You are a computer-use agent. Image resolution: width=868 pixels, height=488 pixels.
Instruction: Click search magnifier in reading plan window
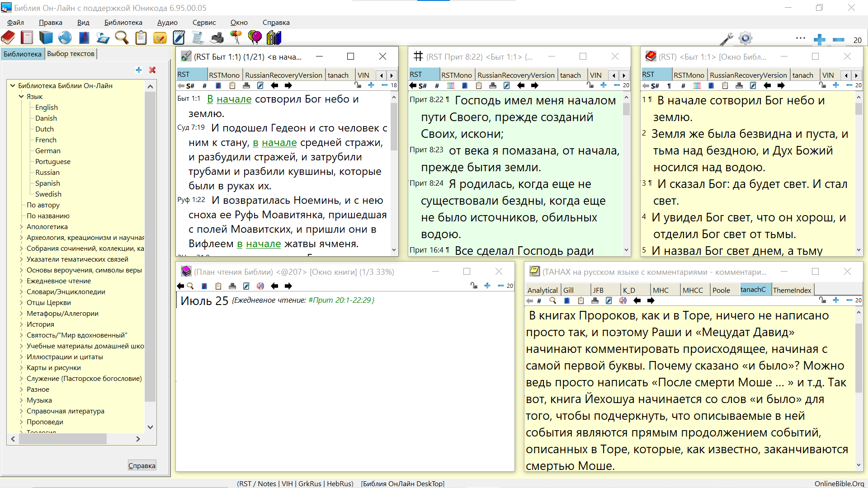[x=190, y=286]
